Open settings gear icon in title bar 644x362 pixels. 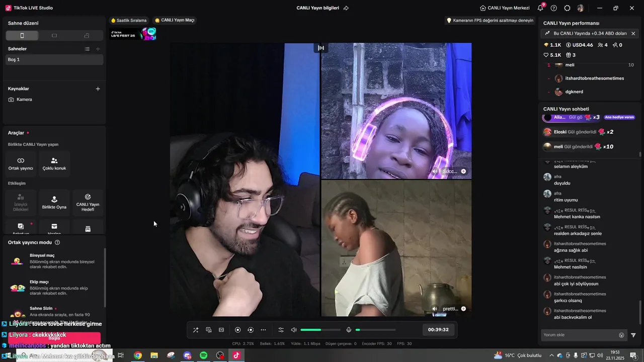(x=567, y=8)
